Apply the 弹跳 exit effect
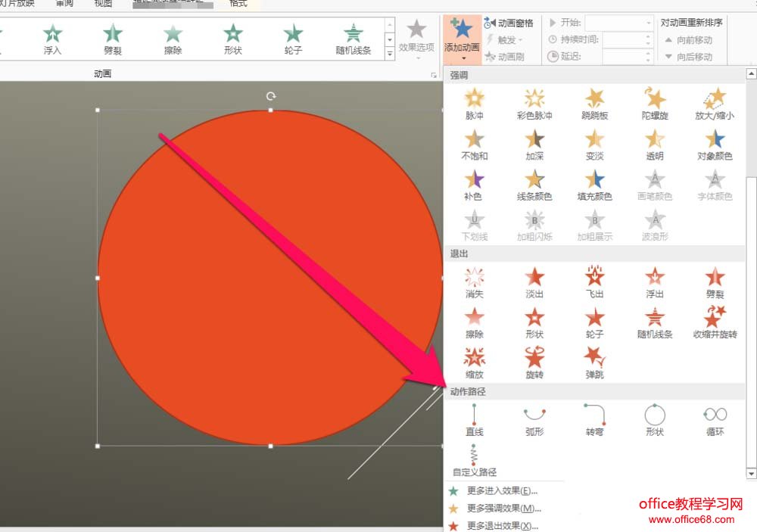757x532 pixels. click(x=595, y=363)
